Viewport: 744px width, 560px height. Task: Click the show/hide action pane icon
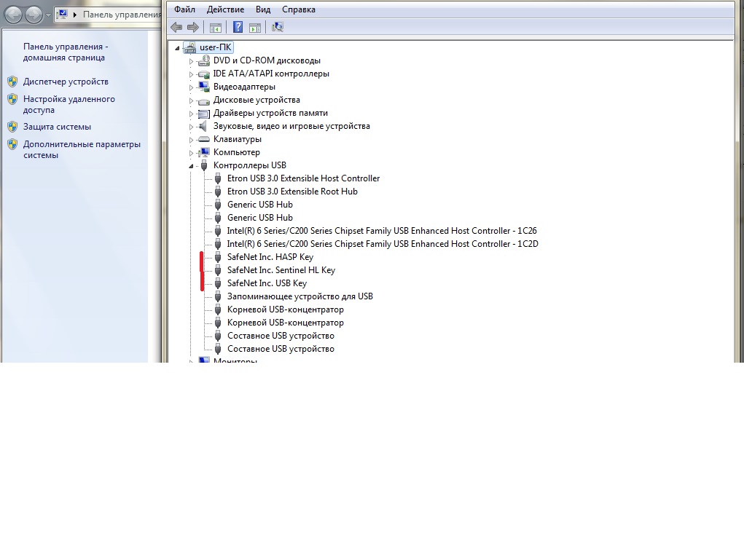pyautogui.click(x=255, y=28)
